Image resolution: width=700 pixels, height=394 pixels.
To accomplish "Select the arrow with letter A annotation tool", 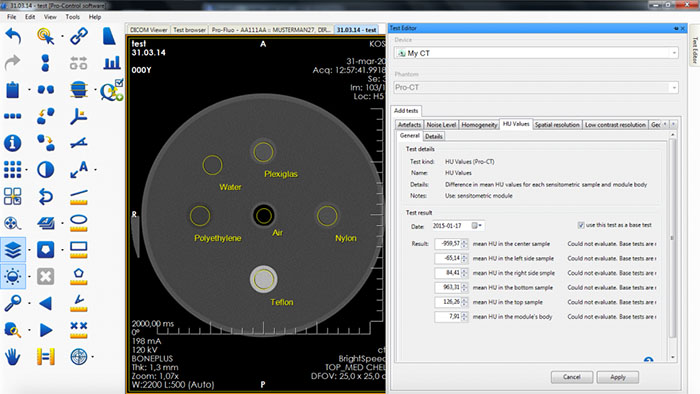I will [79, 170].
